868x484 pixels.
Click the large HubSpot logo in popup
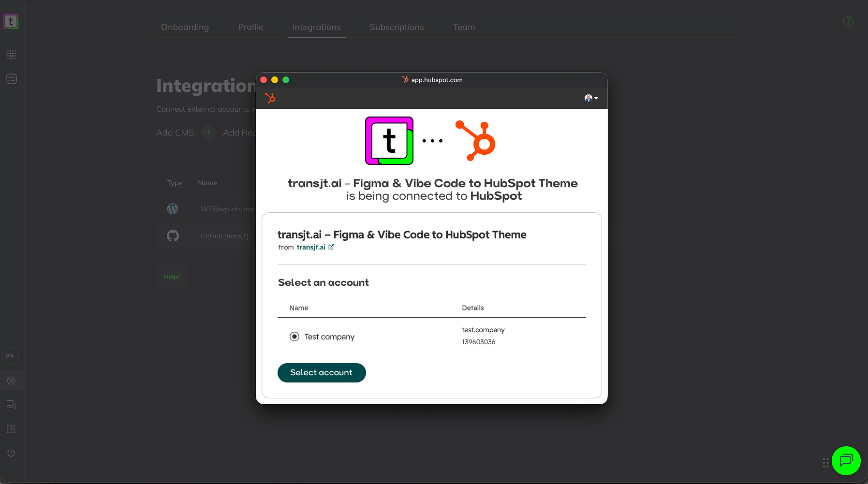[475, 141]
